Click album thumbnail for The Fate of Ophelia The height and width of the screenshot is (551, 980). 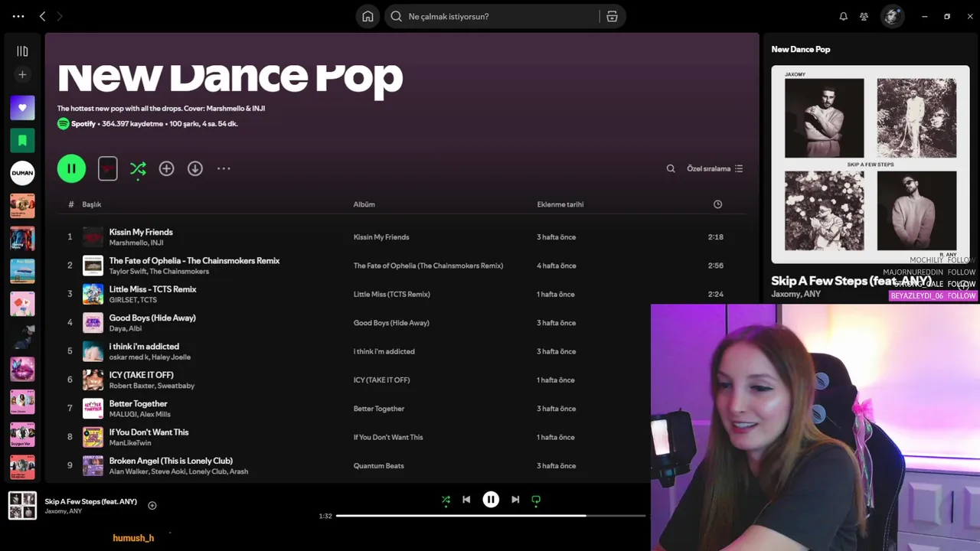point(93,266)
